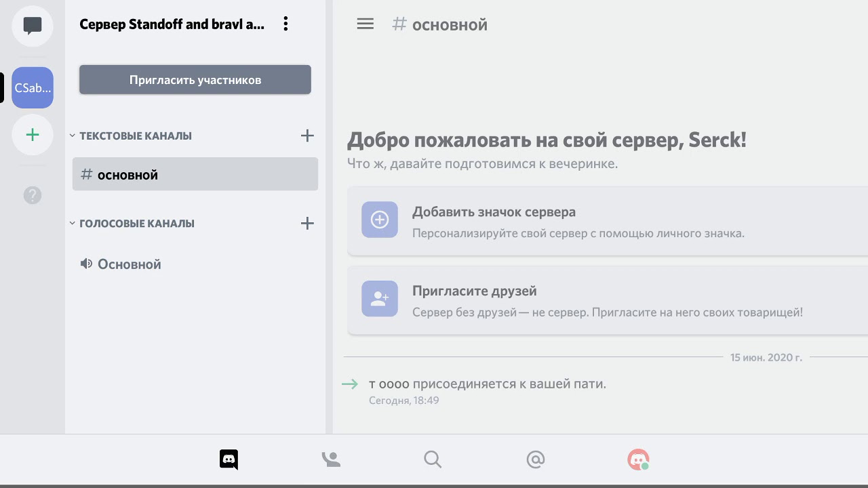Select the #основной text channel

195,174
